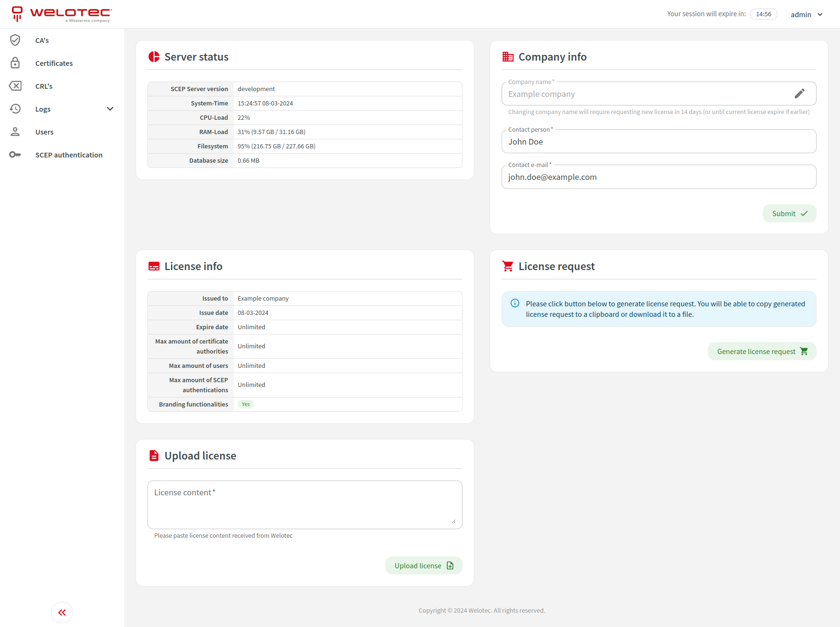The width and height of the screenshot is (840, 627).
Task: Open the admin user dropdown
Action: 807,14
